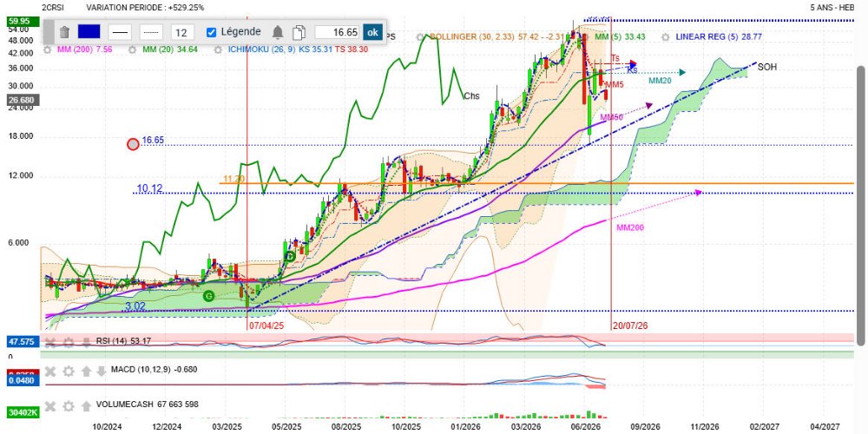Image resolution: width=868 pixels, height=434 pixels.
Task: Open the VOLUMECASH settings gear
Action: point(68,406)
